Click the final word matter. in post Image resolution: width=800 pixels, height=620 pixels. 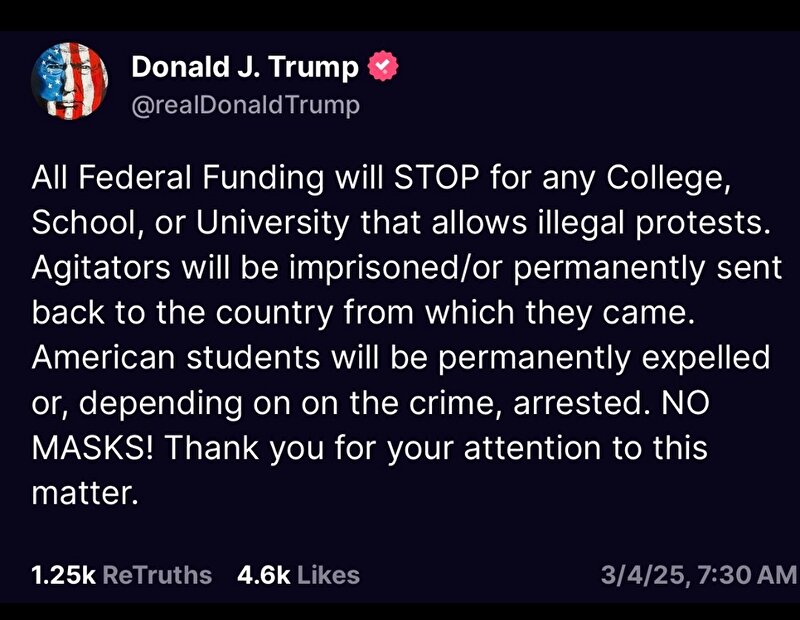click(x=85, y=493)
